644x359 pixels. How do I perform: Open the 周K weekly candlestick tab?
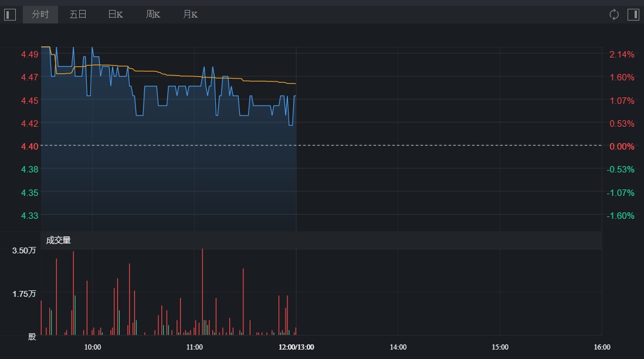click(152, 15)
